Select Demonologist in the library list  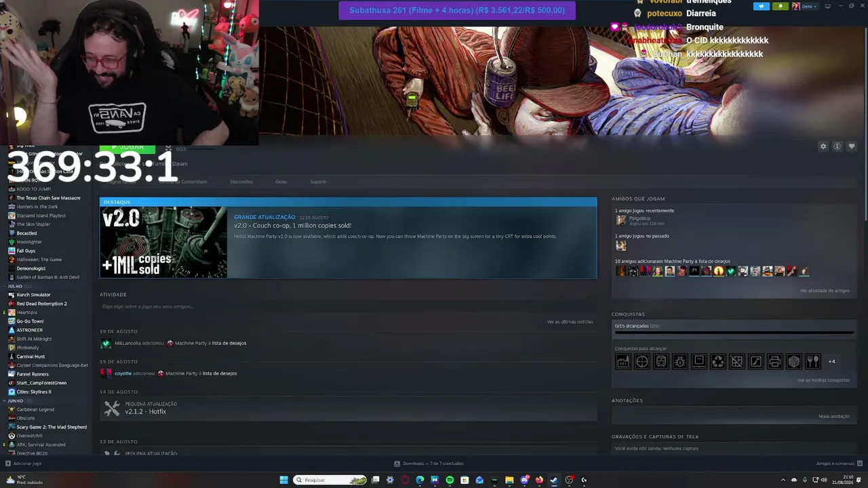[31, 268]
